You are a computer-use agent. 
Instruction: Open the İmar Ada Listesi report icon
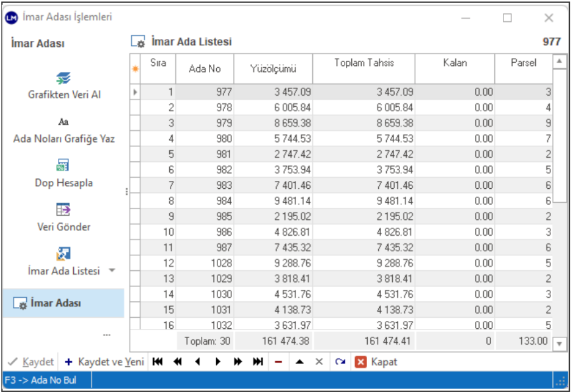pyautogui.click(x=63, y=254)
